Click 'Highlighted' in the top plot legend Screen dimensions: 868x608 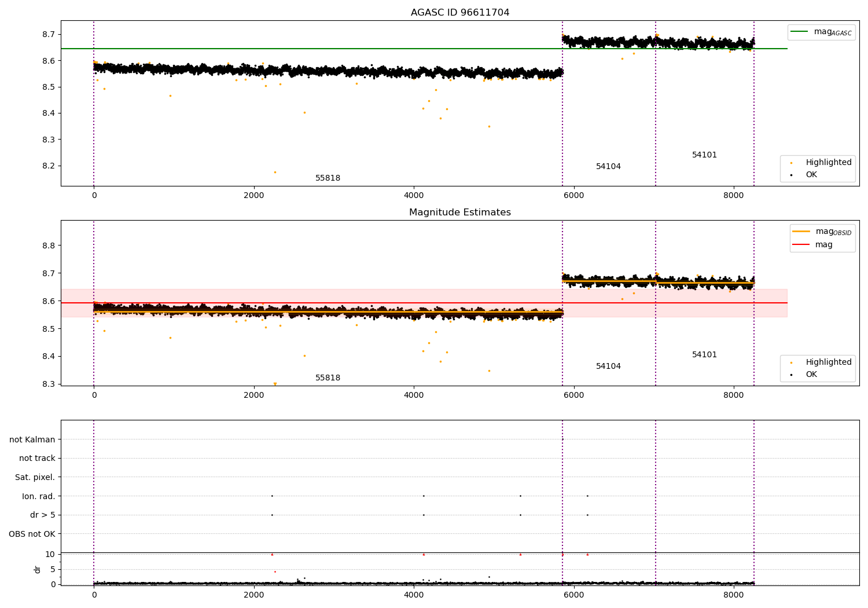tap(829, 162)
